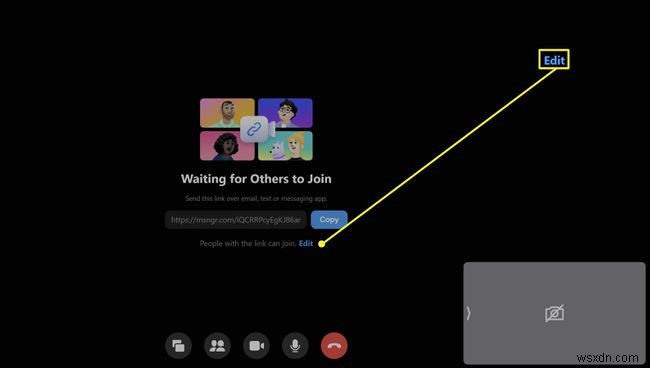The image size is (650, 368).
Task: Click 'Send this link over email' text
Action: point(256,199)
